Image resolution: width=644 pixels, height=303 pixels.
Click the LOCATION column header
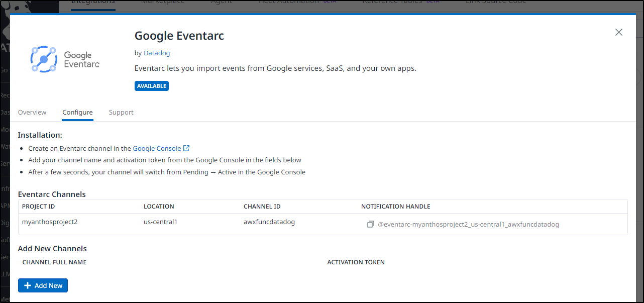tap(159, 207)
